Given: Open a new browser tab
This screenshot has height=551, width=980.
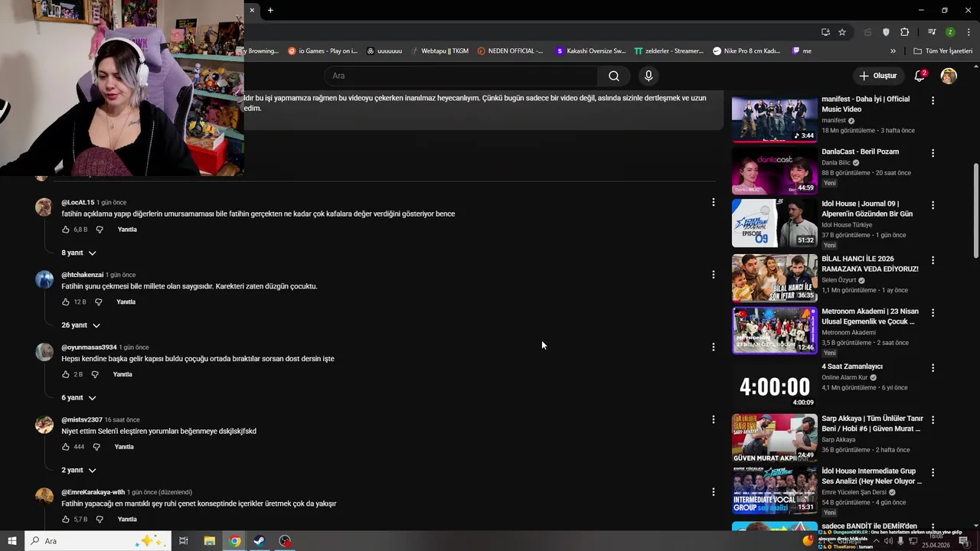Looking at the screenshot, I should (x=270, y=10).
